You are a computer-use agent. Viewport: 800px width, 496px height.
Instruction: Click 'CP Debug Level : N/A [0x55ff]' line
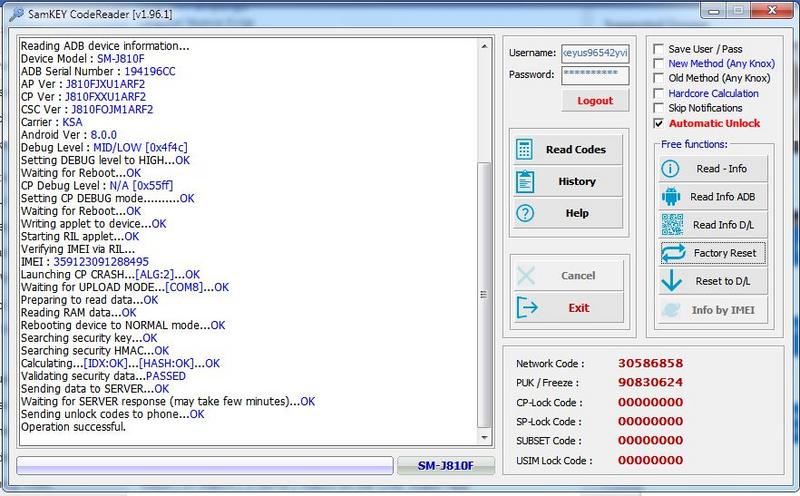coord(97,186)
